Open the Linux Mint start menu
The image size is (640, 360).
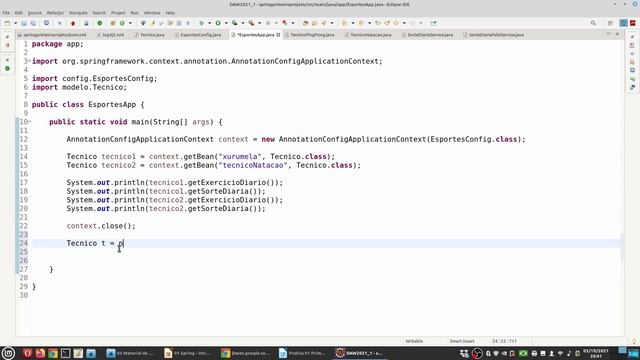click(x=8, y=353)
